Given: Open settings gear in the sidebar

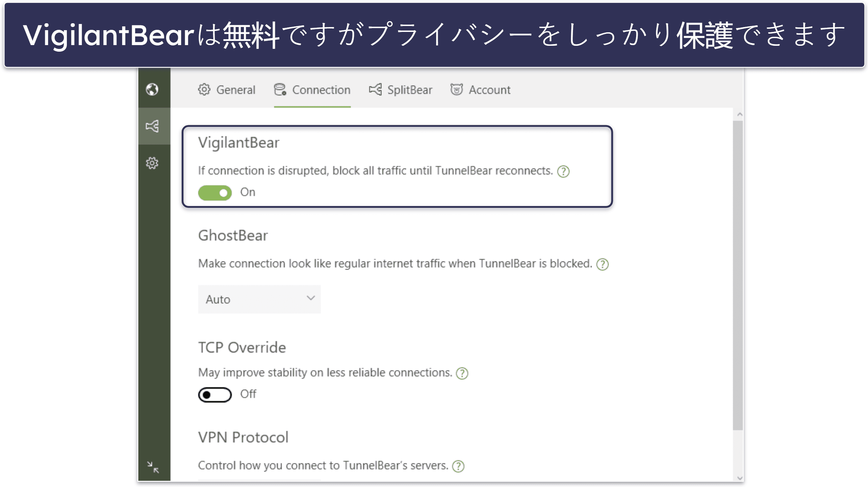Looking at the screenshot, I should [x=152, y=163].
